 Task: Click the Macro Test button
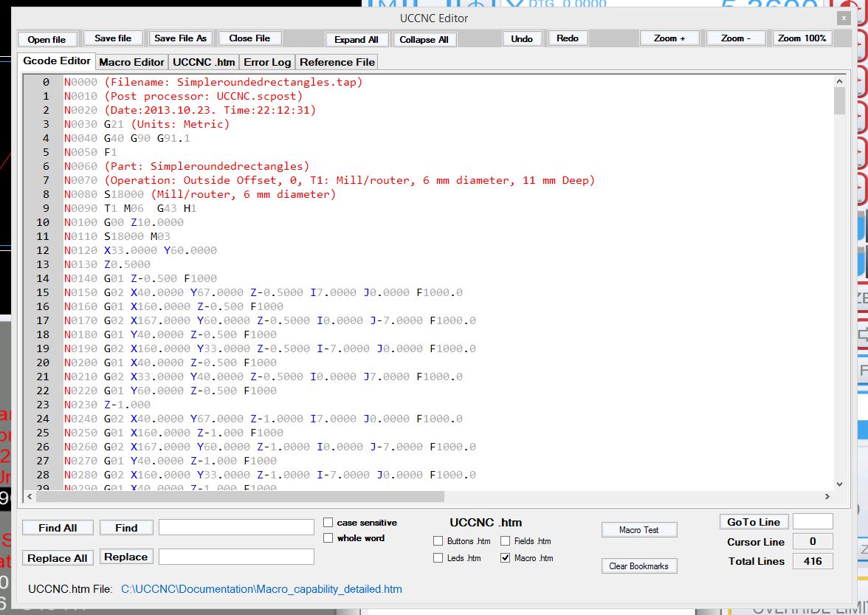coord(639,530)
